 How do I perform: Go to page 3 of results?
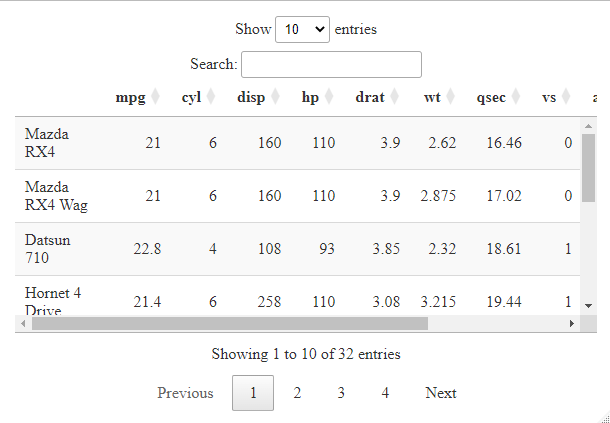(x=341, y=393)
